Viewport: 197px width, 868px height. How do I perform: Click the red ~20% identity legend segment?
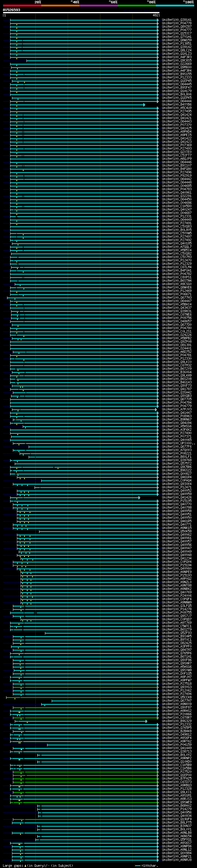pyautogui.click(x=22, y=6)
